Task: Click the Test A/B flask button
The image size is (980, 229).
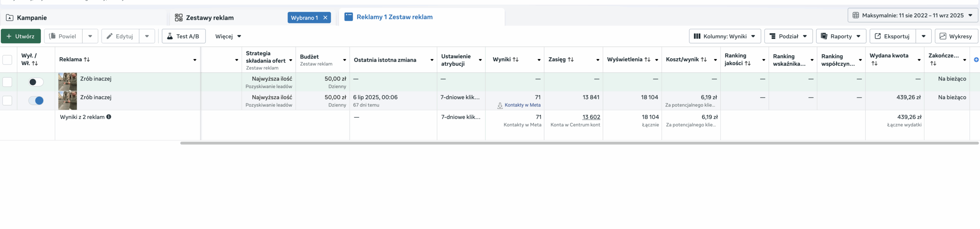Action: pyautogui.click(x=183, y=36)
